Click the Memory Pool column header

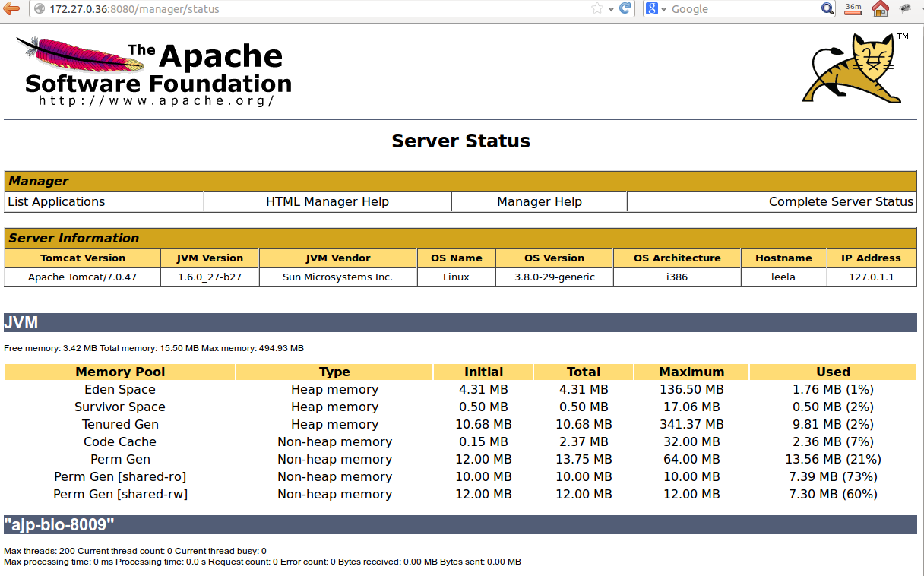[x=120, y=372]
